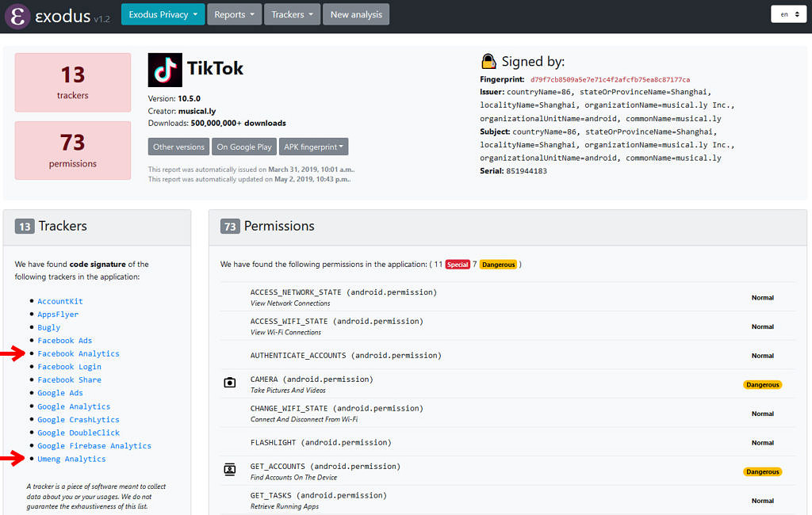Click the 'View Network Connections' description
The image size is (812, 515).
tap(290, 303)
